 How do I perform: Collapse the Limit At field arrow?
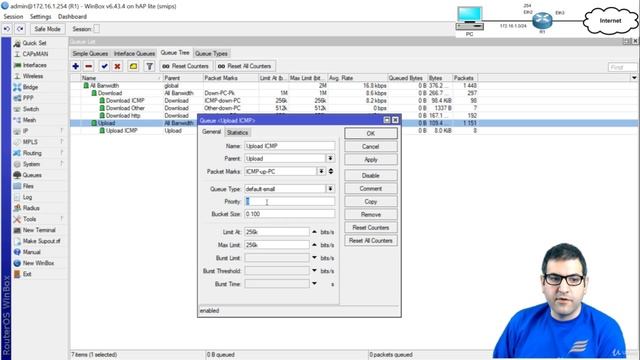(314, 232)
